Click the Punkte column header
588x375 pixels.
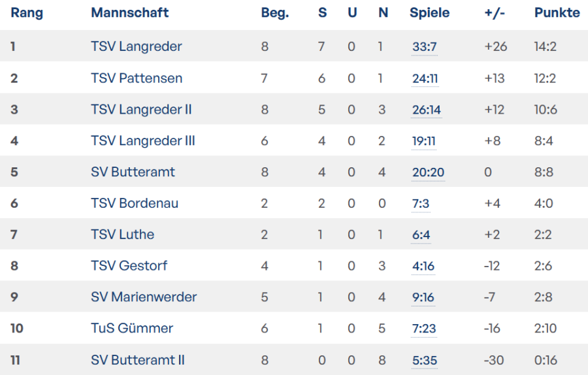[557, 13]
